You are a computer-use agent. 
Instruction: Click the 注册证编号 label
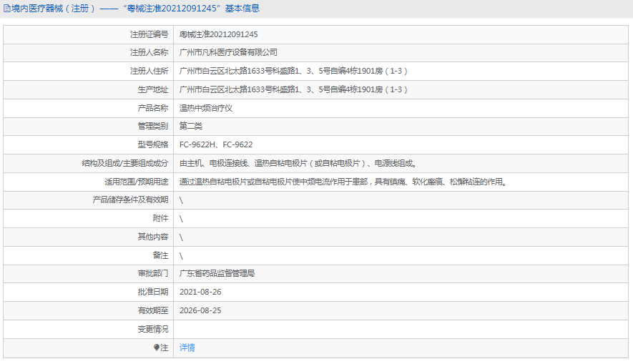(x=149, y=34)
